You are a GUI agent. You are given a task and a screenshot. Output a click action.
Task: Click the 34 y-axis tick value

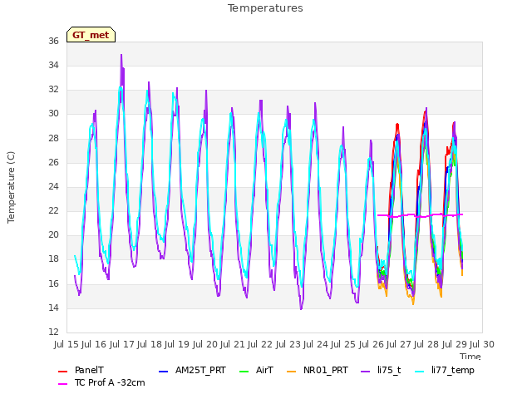point(53,65)
